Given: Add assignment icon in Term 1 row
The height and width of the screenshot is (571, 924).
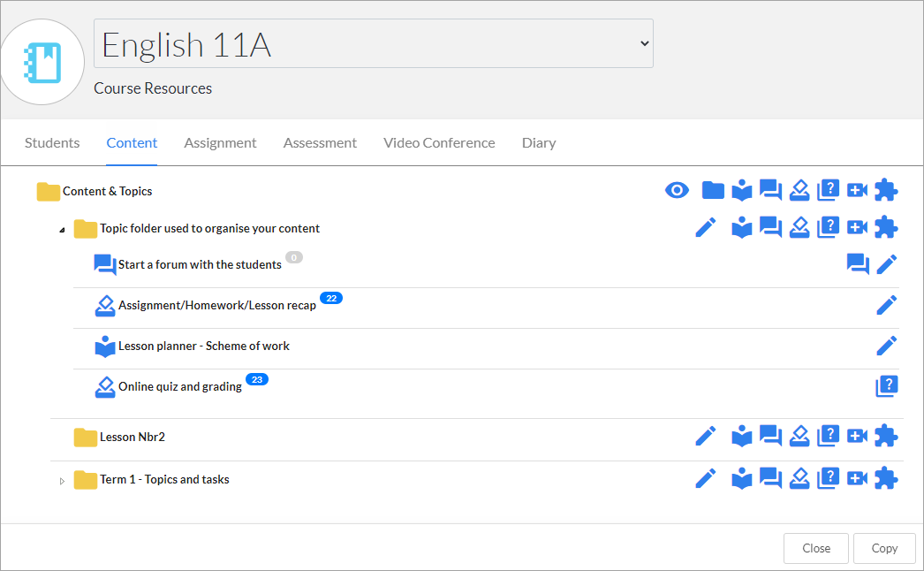Looking at the screenshot, I should (799, 478).
